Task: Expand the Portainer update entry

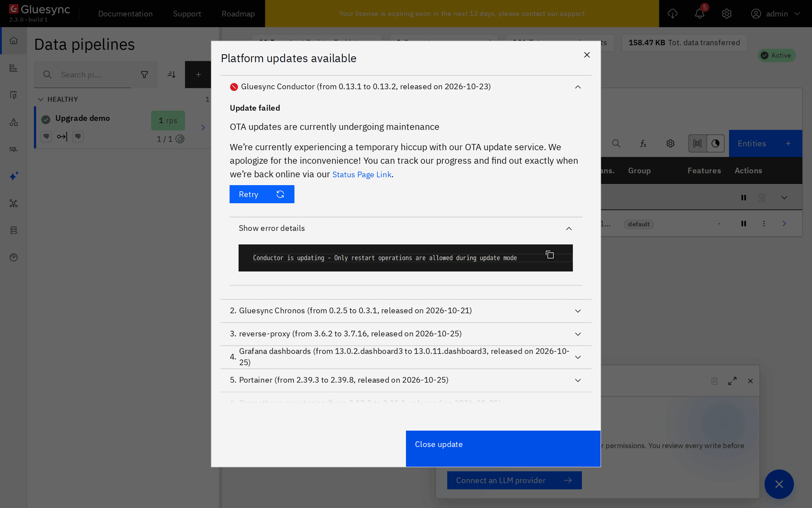Action: (406, 380)
